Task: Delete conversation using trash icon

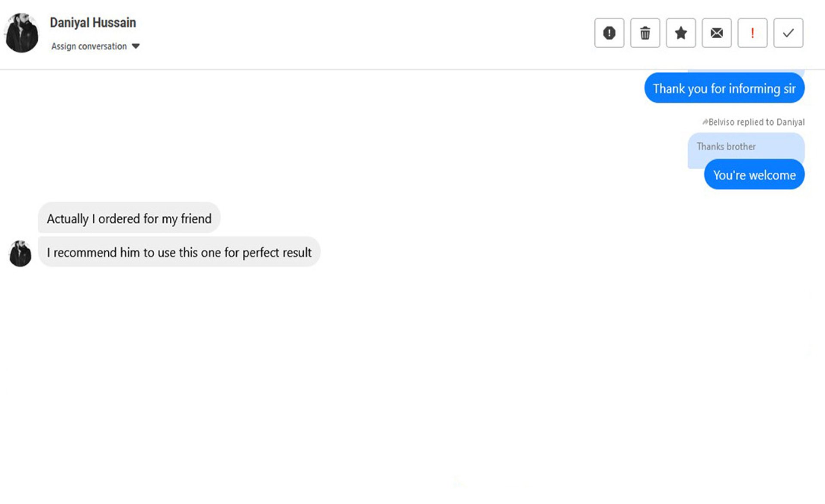Action: point(645,33)
